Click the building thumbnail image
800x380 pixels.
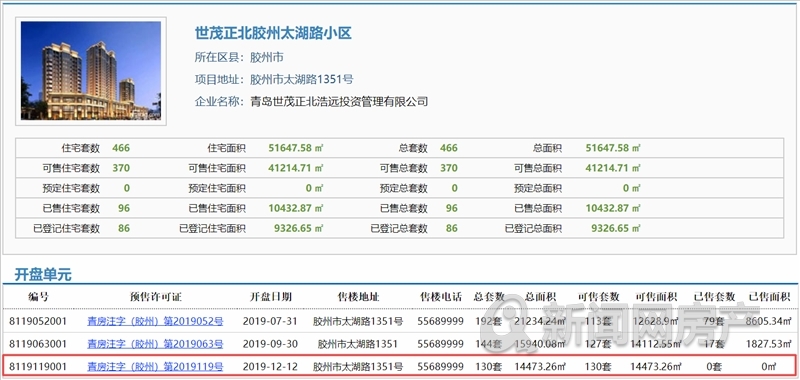tap(91, 70)
